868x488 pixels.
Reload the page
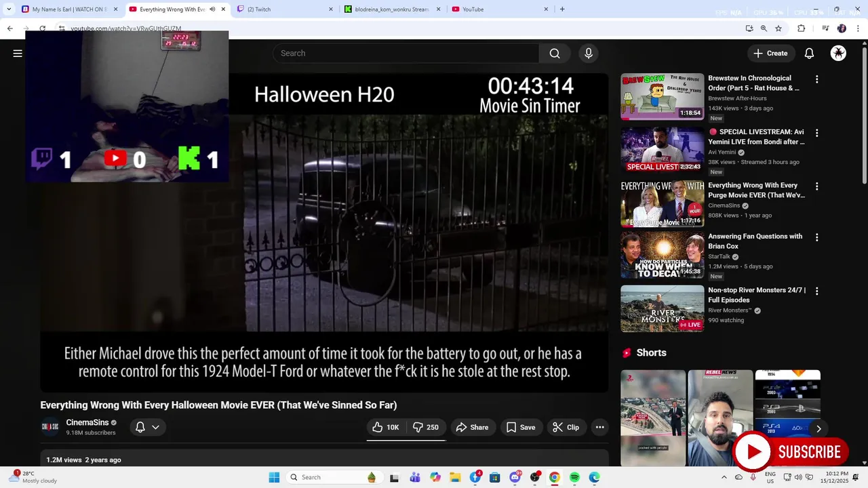(42, 28)
